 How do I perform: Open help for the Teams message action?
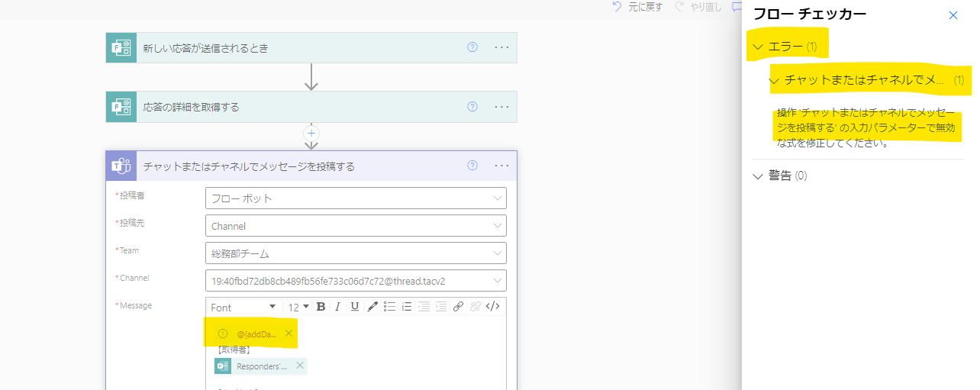(x=472, y=166)
